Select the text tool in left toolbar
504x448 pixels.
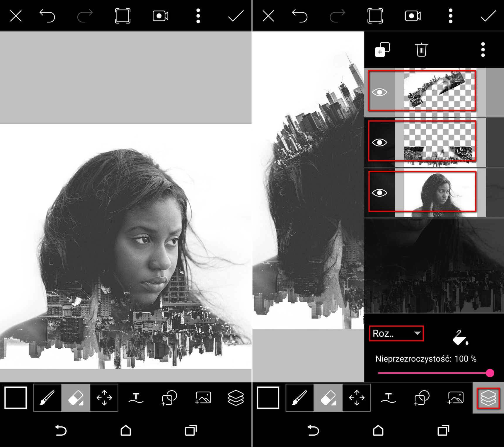pyautogui.click(x=136, y=398)
